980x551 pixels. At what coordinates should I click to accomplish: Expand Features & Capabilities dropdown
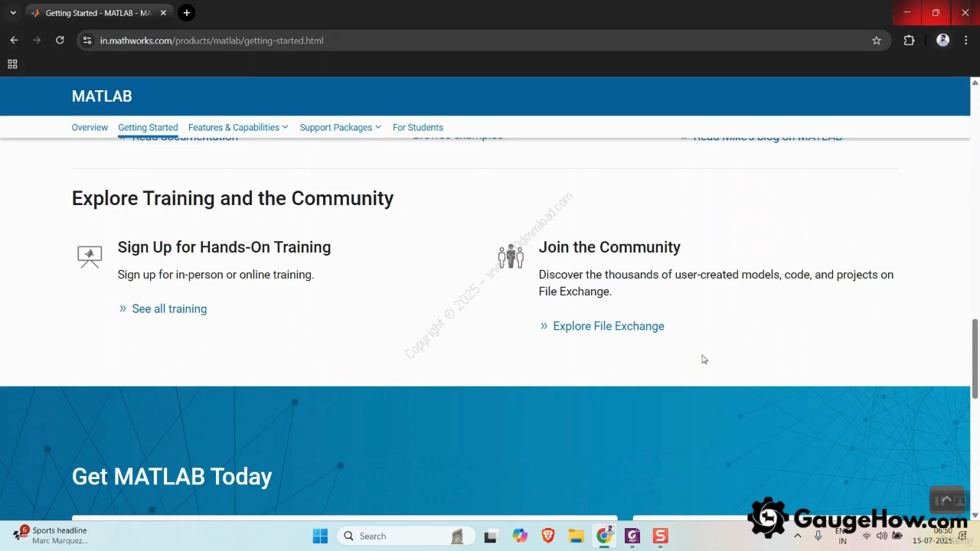(238, 128)
